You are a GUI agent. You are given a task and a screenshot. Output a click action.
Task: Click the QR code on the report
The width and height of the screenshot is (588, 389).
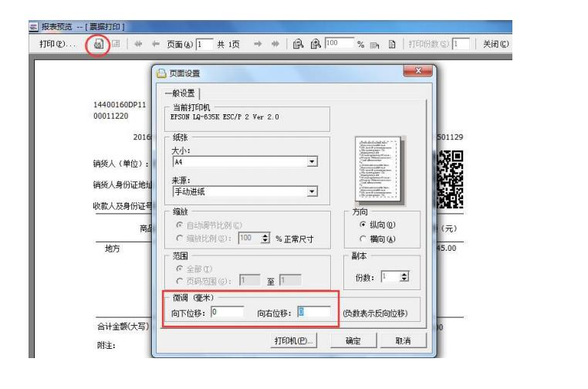coord(450,179)
